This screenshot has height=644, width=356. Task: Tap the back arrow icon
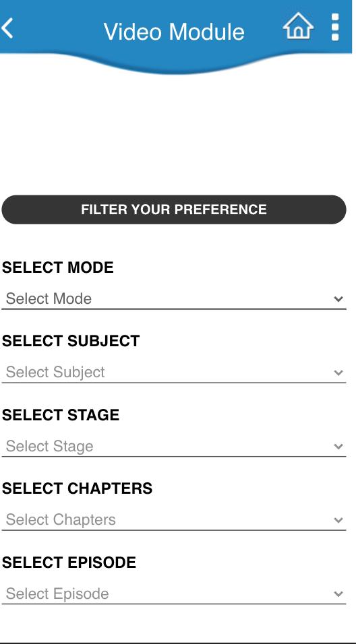tap(7, 29)
